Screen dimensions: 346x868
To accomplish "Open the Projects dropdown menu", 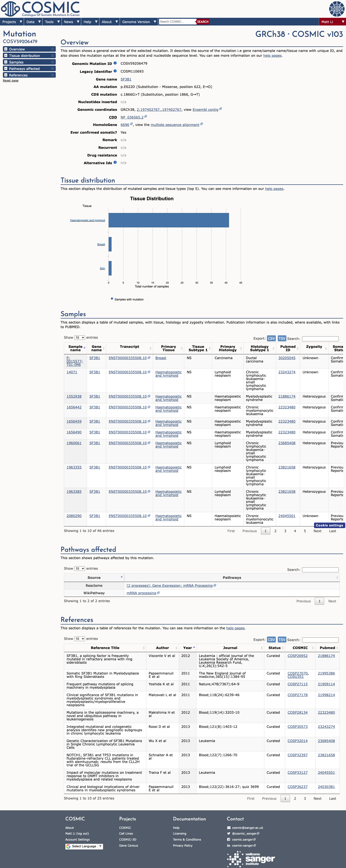I will point(12,22).
